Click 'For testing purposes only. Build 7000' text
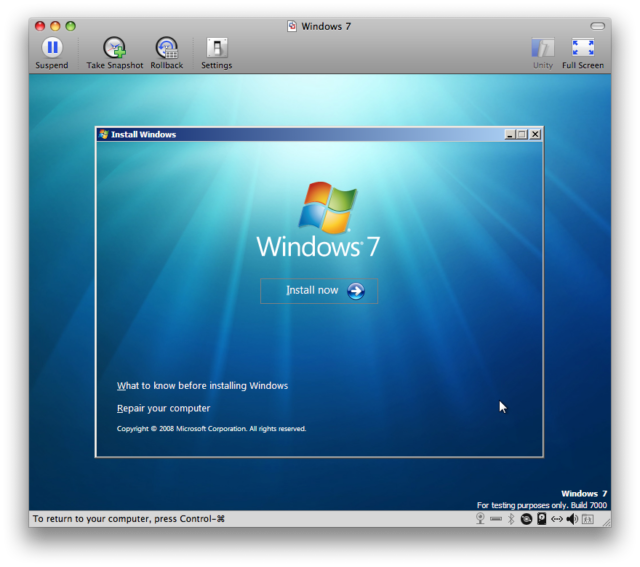 click(542, 505)
